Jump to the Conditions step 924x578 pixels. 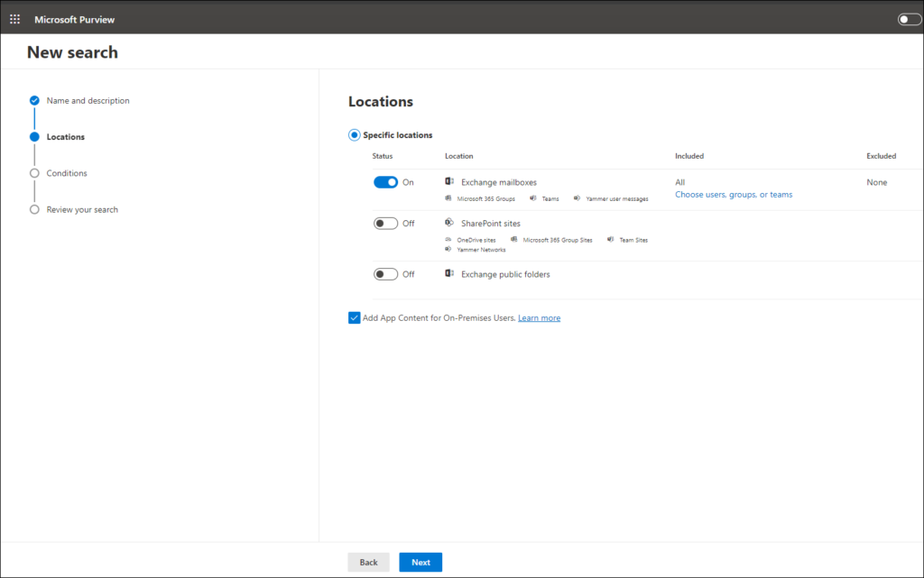pyautogui.click(x=67, y=173)
